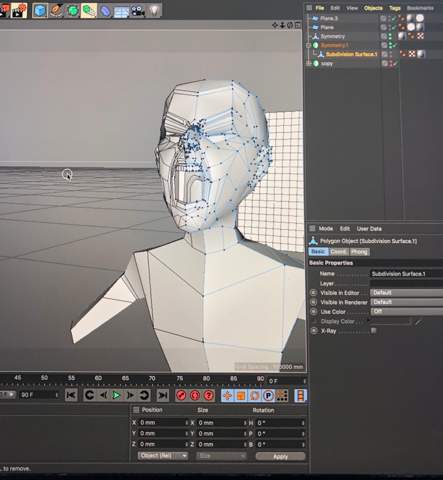Image resolution: width=443 pixels, height=480 pixels.
Task: Select the Camera object icon
Action: click(x=137, y=11)
